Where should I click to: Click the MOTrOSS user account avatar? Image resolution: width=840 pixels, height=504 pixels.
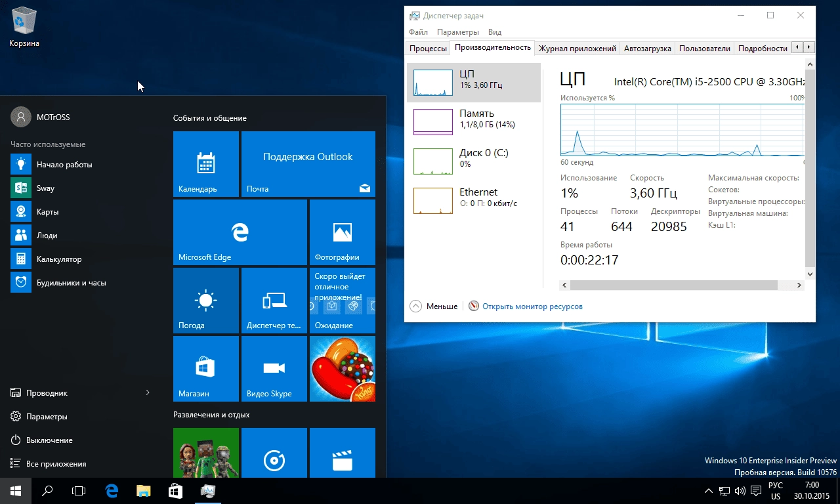[21, 117]
